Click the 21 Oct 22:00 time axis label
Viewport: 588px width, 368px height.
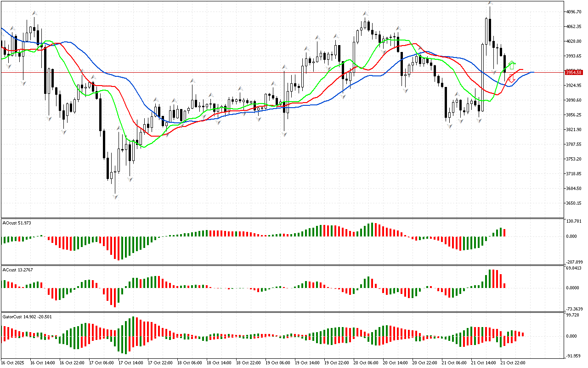coord(512,363)
